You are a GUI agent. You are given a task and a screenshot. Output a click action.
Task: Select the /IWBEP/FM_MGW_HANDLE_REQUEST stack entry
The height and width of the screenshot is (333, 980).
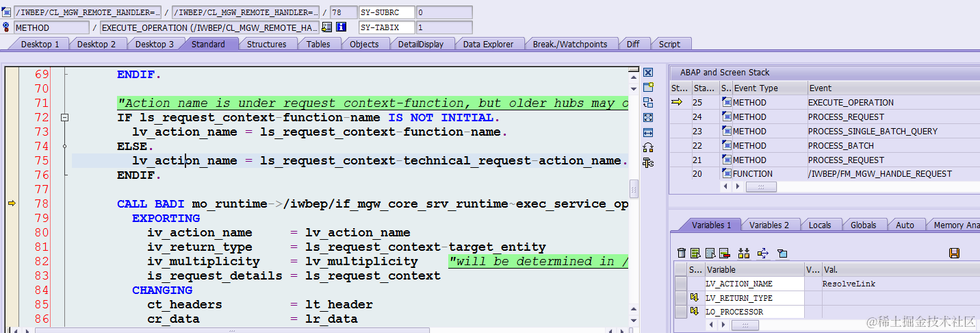pyautogui.click(x=892, y=174)
